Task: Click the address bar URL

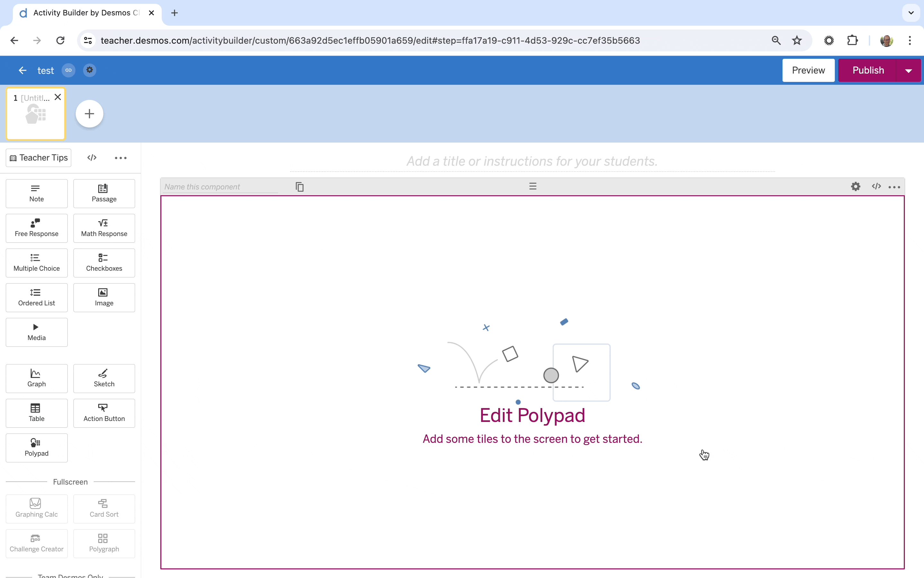Action: 370,40
